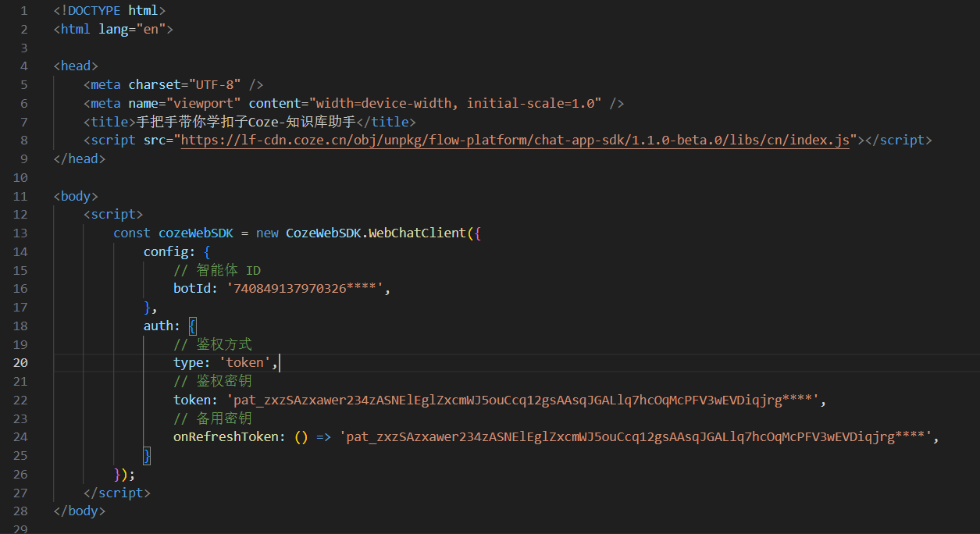The height and width of the screenshot is (534, 980).
Task: Click the 'const cozeWebSDK' variable declaration
Action: pyautogui.click(x=173, y=233)
